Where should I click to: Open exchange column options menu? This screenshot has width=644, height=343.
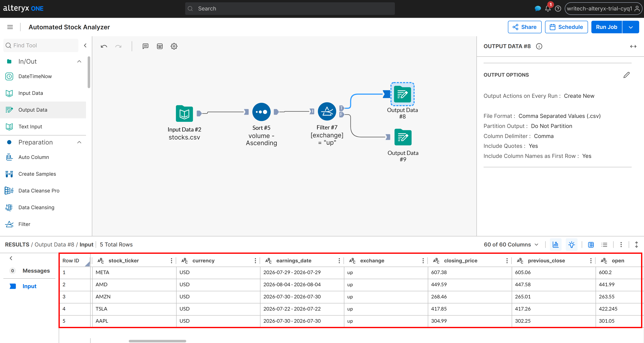pyautogui.click(x=423, y=261)
